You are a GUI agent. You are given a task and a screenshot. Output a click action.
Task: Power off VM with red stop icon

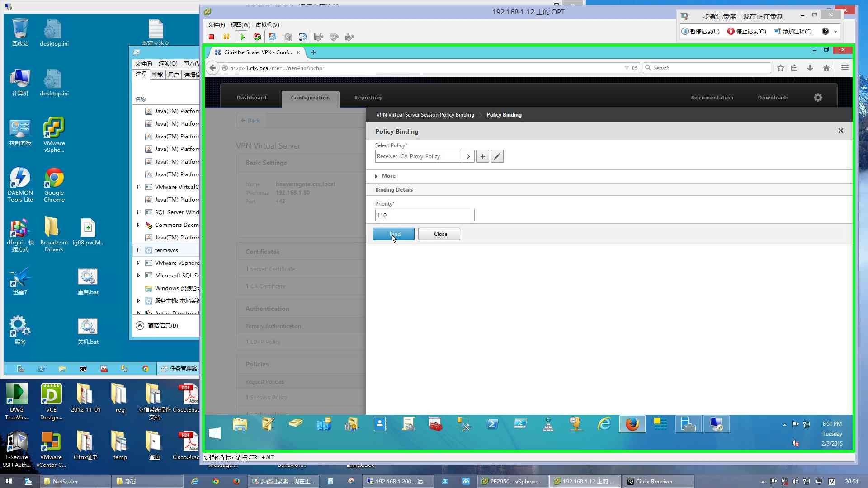(211, 37)
